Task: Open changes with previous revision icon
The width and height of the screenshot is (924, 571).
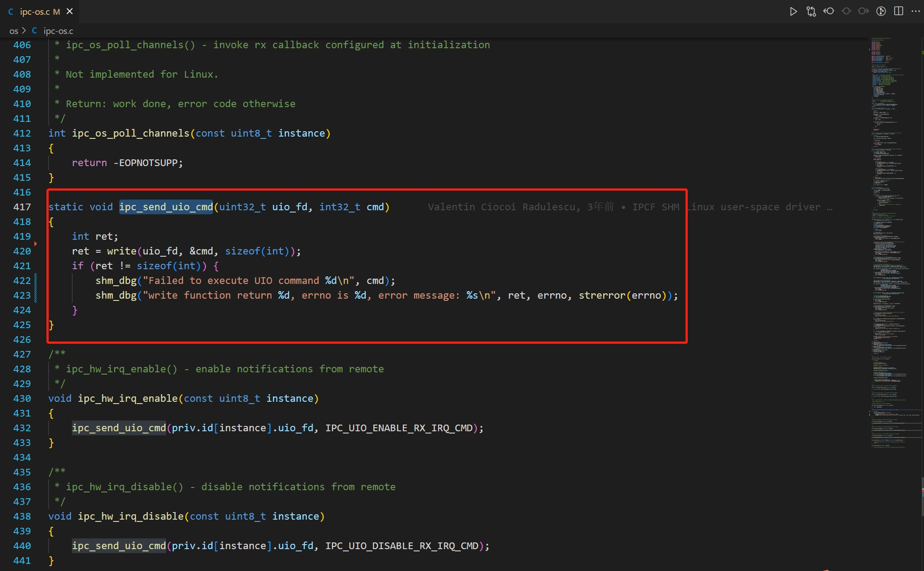Action: point(829,12)
